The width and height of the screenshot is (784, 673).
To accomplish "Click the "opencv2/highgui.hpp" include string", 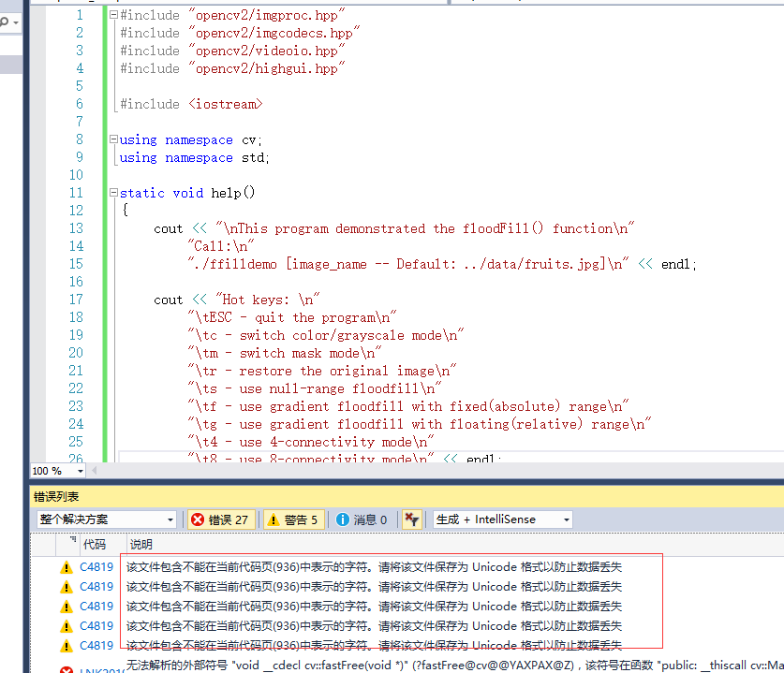I will (x=267, y=68).
